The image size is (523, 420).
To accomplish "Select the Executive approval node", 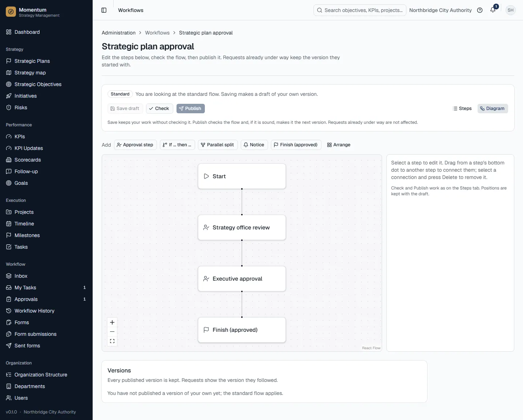I will tap(242, 278).
